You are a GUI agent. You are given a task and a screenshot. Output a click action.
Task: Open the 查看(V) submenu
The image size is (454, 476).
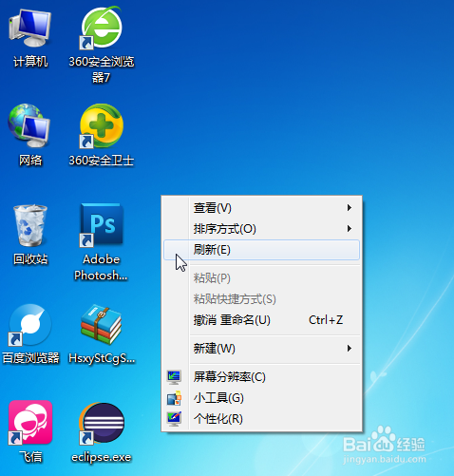[261, 208]
